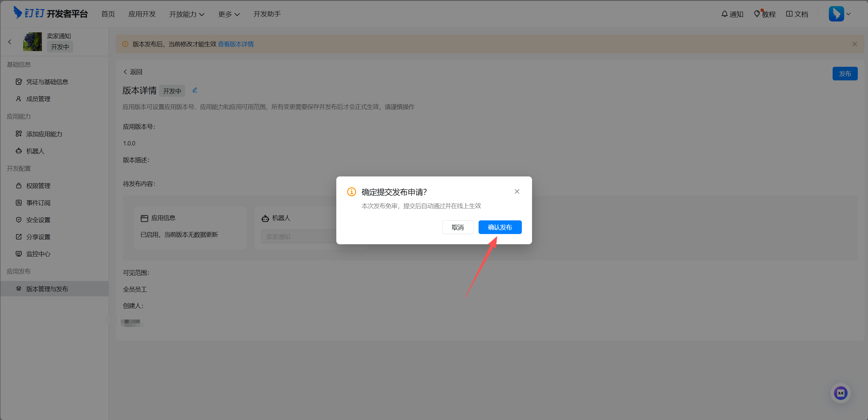The height and width of the screenshot is (420, 868).
Task: Open the 文档 book icon
Action: (x=789, y=14)
